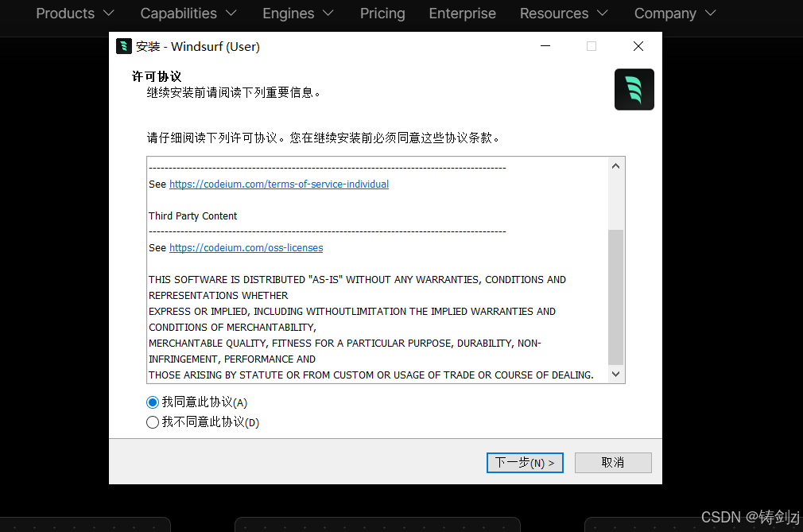Screen dimensions: 803x532
Task: Click the license text scrollbar thumb
Action: click(615, 297)
